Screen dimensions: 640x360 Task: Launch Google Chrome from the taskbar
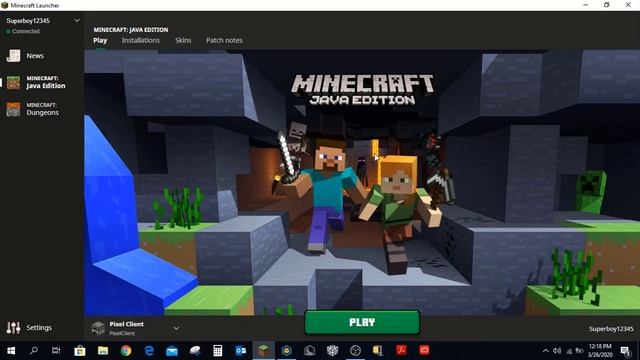coord(126,351)
